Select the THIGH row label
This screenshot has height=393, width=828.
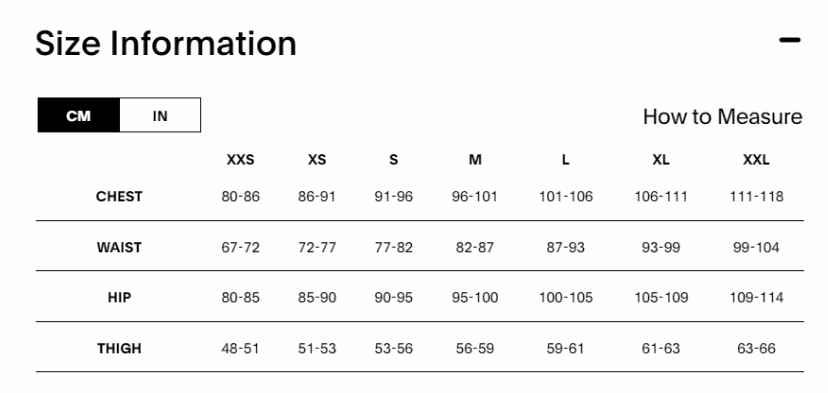click(x=119, y=348)
